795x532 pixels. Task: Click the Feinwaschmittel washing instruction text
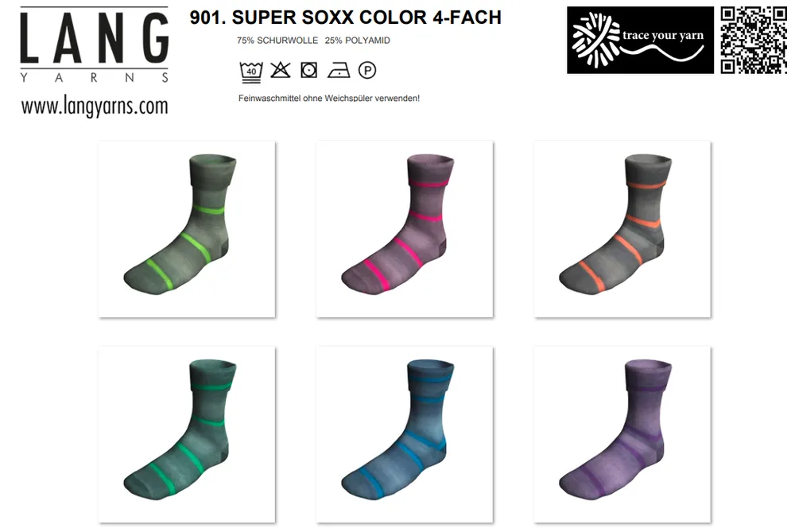click(329, 99)
